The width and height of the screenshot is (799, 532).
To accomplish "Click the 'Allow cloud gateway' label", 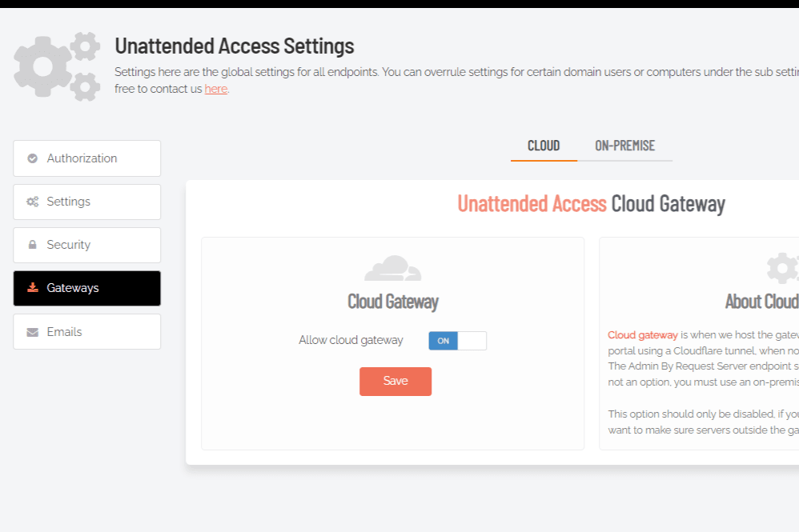I will pos(351,340).
